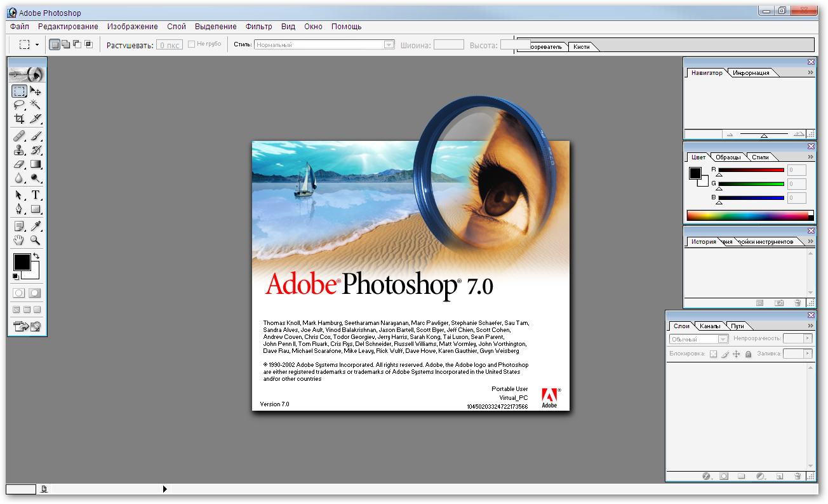Enable new selection mode in options bar

55,44
